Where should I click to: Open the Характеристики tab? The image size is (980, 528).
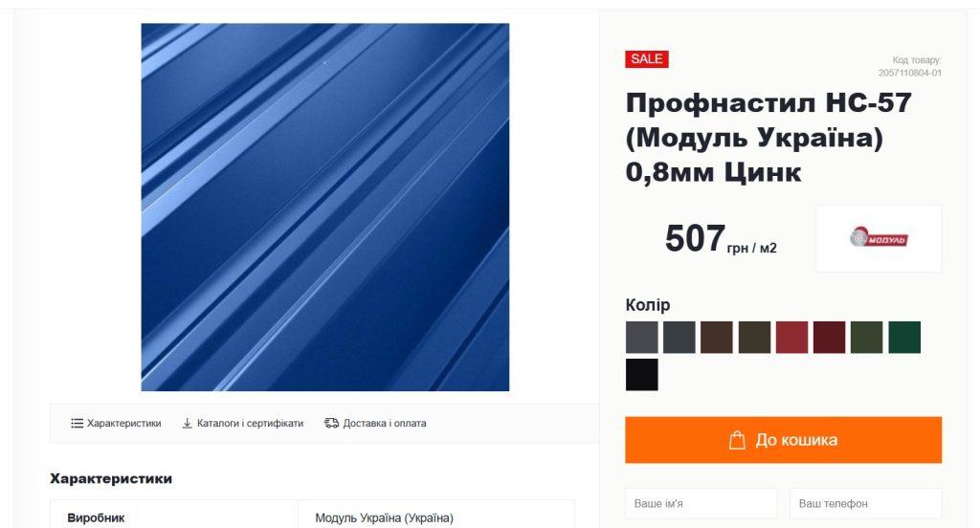(x=116, y=423)
